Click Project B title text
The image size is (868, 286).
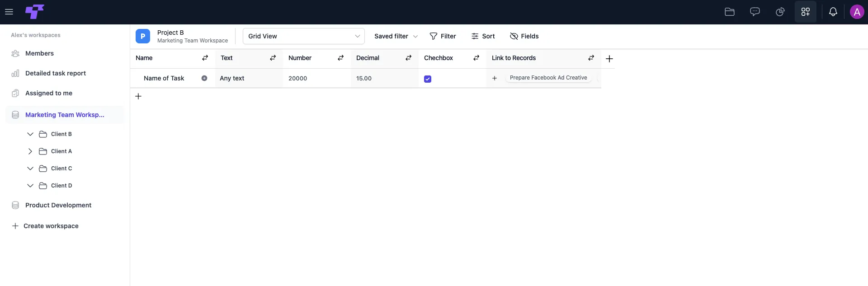[170, 33]
